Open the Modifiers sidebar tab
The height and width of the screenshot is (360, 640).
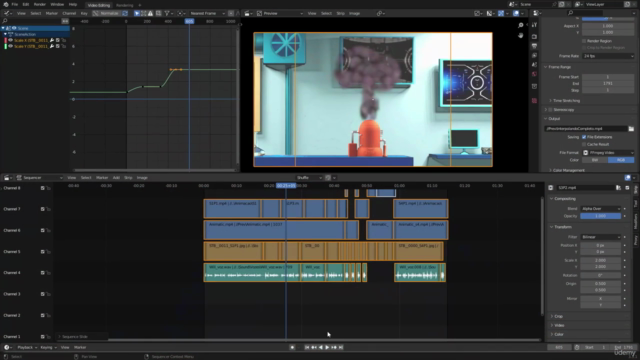(x=636, y=221)
